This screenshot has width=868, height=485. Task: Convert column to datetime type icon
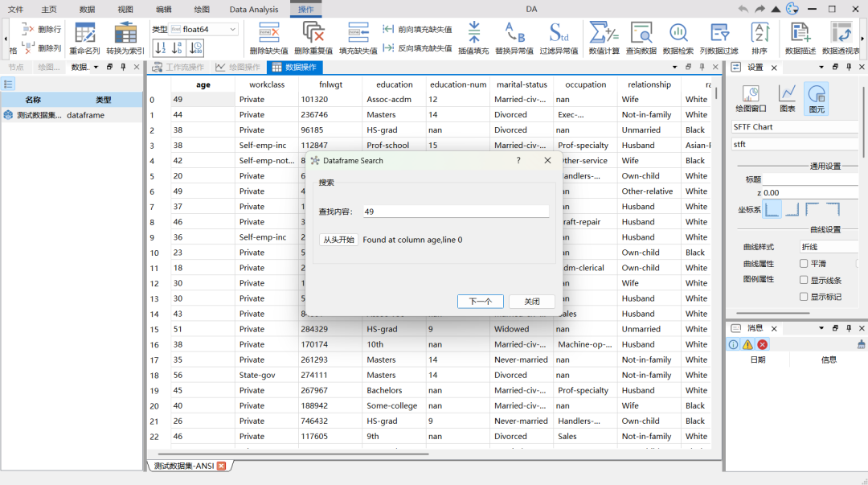click(196, 47)
